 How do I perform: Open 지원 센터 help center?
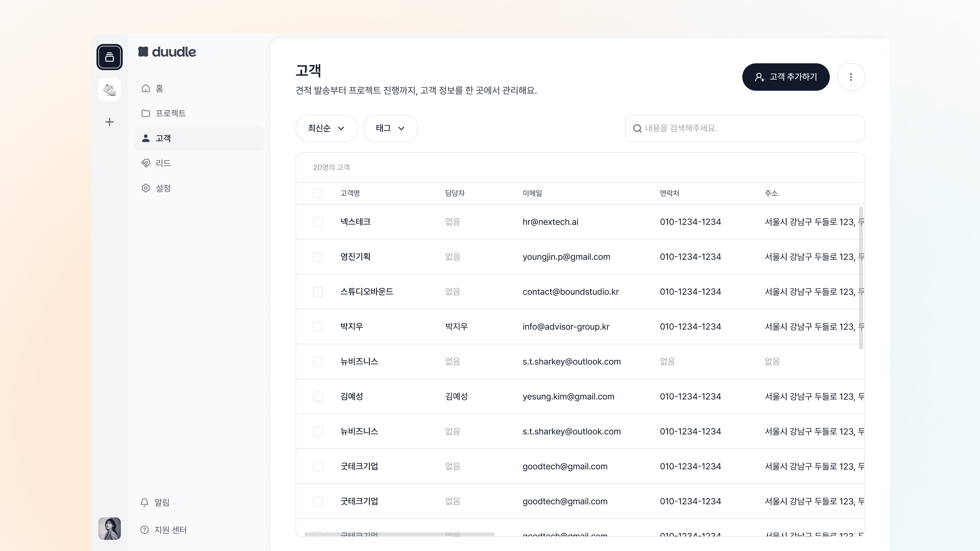click(x=164, y=530)
